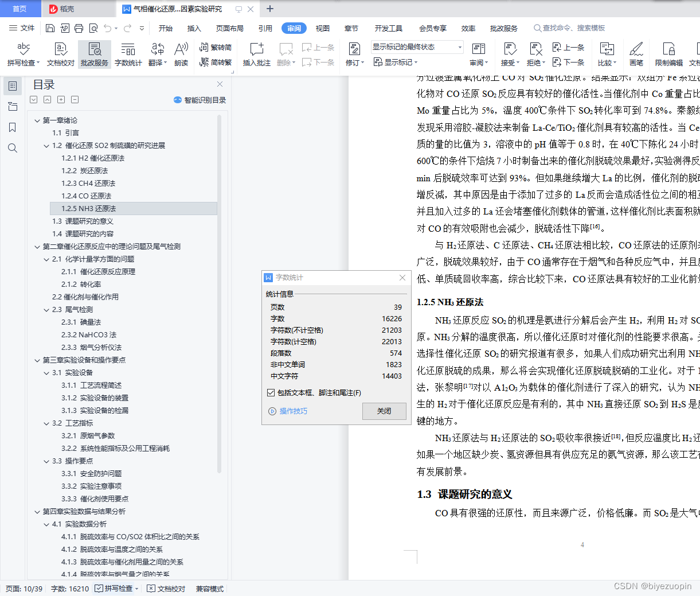Click 智能识别目录 in outline panel
The image size is (700, 596).
pyautogui.click(x=200, y=100)
